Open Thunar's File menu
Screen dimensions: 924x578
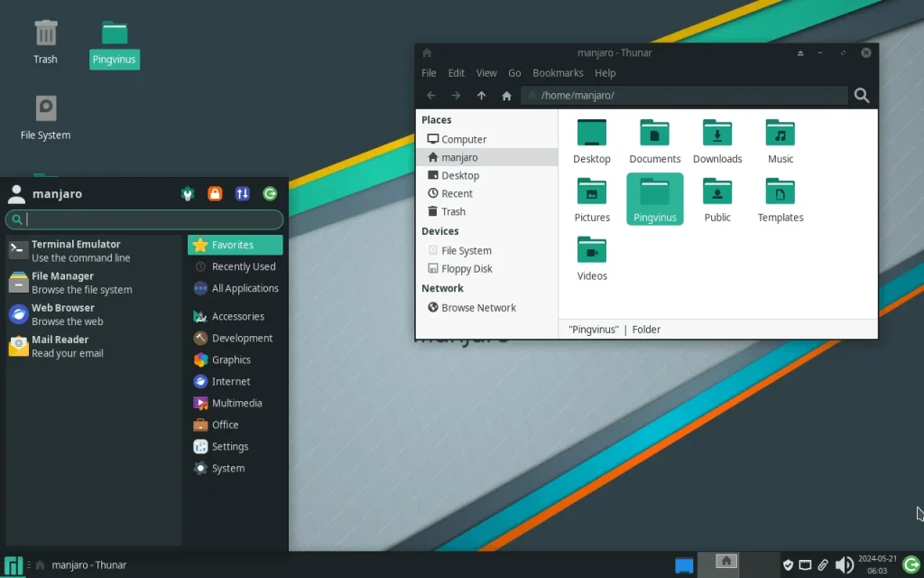click(x=429, y=73)
